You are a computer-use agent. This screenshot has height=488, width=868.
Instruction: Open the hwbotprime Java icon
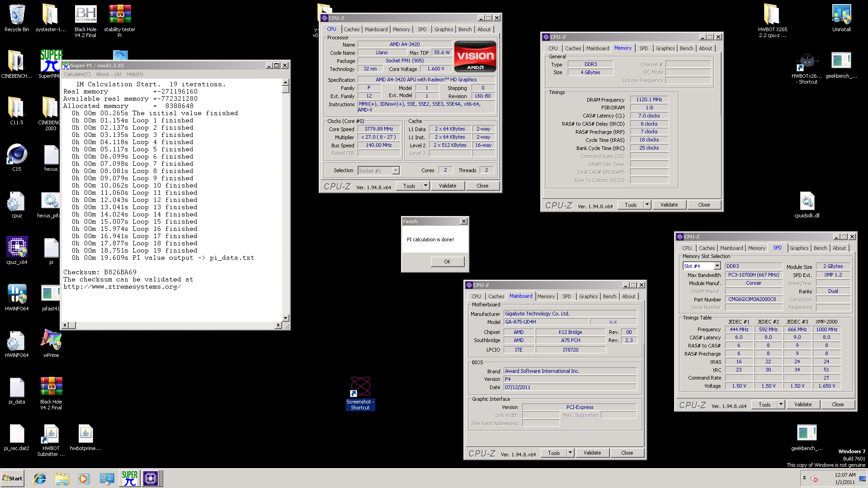[85, 437]
